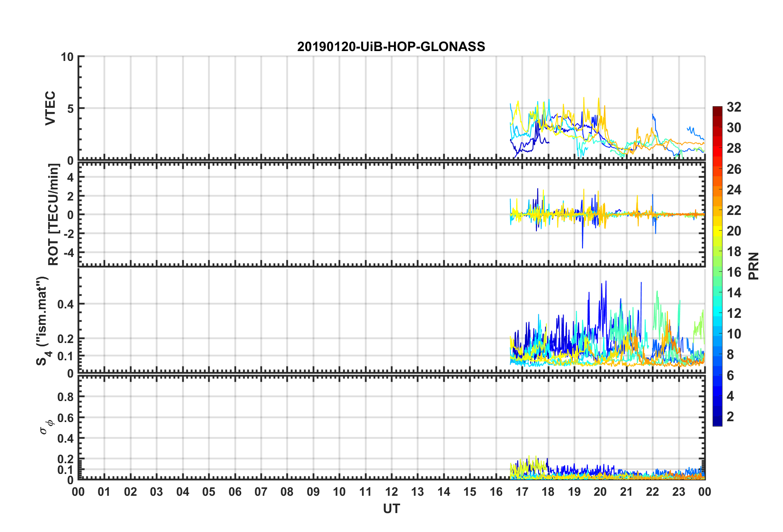Click colorbar tick label 16
783x532 pixels.
(734, 272)
